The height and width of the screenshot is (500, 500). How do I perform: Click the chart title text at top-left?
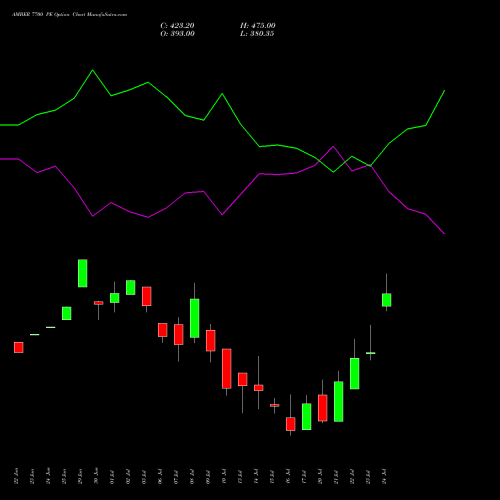coord(69,15)
